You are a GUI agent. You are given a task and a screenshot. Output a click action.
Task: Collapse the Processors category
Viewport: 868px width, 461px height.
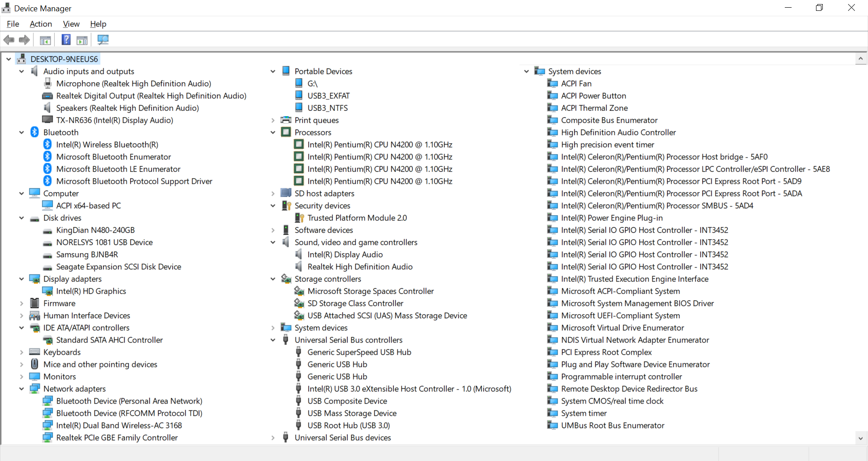coord(273,132)
